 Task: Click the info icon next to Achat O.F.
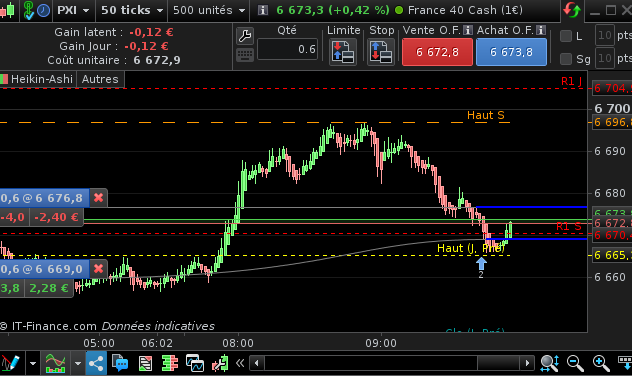tap(541, 30)
